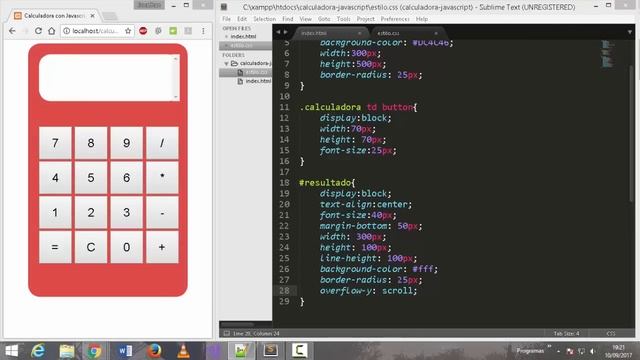640x360 pixels.
Task: Click the multiply (*) calculator button
Action: tap(162, 178)
